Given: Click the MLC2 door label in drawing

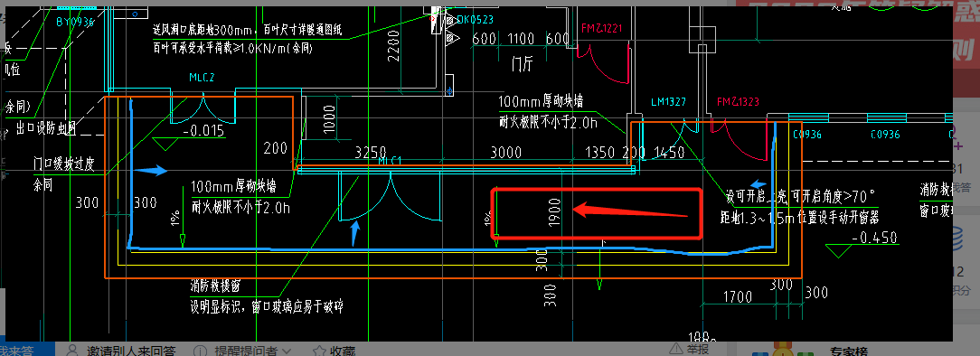Looking at the screenshot, I should coord(202,78).
